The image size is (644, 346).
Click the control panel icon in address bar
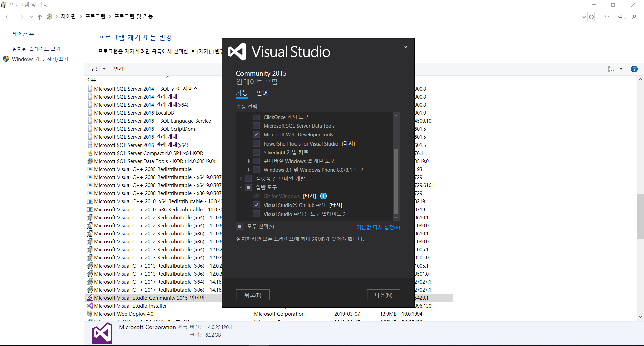tap(49, 17)
